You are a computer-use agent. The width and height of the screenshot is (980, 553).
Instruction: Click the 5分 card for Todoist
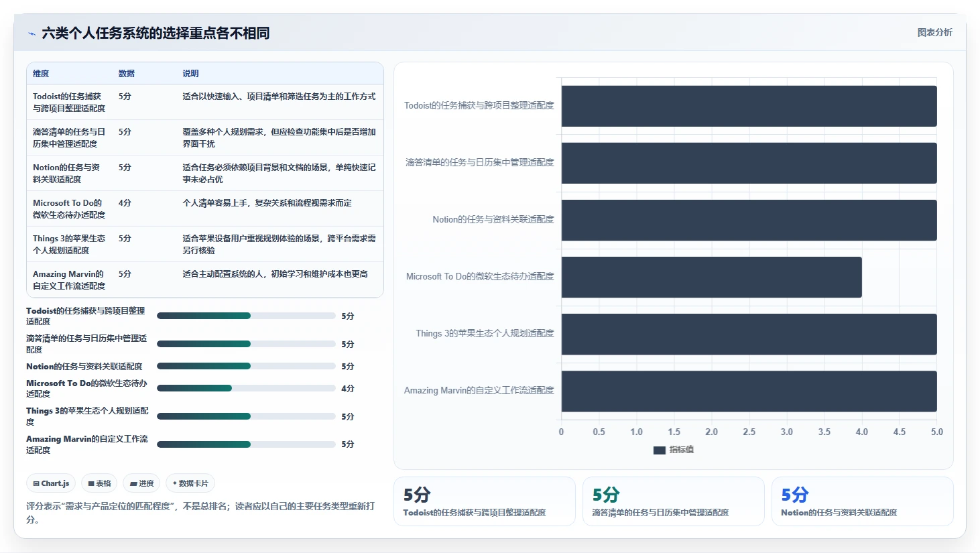point(484,501)
